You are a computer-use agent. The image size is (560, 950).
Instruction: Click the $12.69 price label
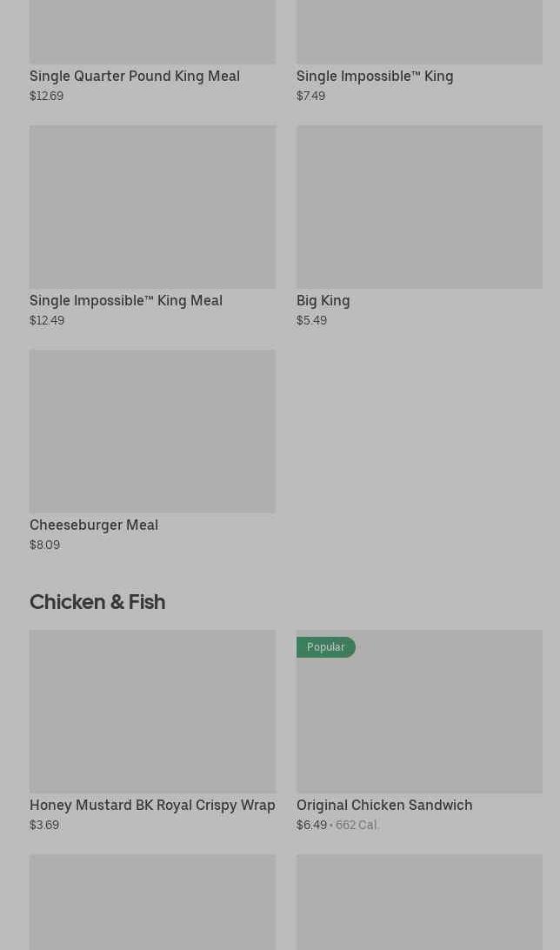click(x=46, y=96)
